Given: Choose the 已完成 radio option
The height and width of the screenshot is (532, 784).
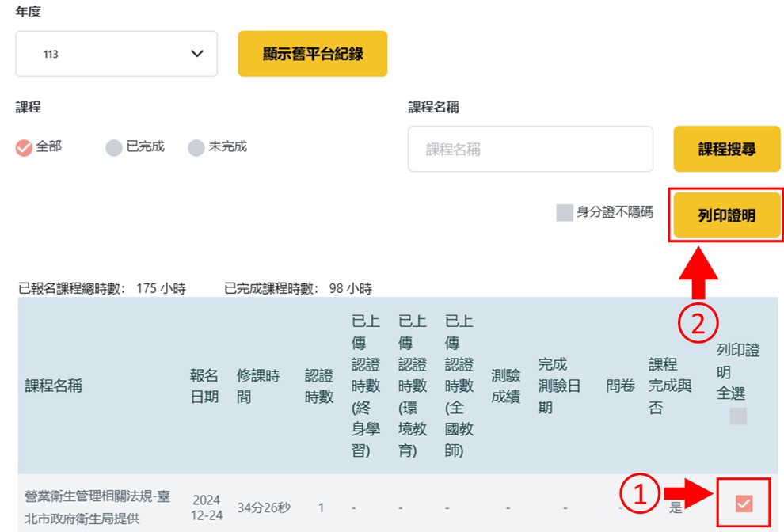Looking at the screenshot, I should pos(114,147).
